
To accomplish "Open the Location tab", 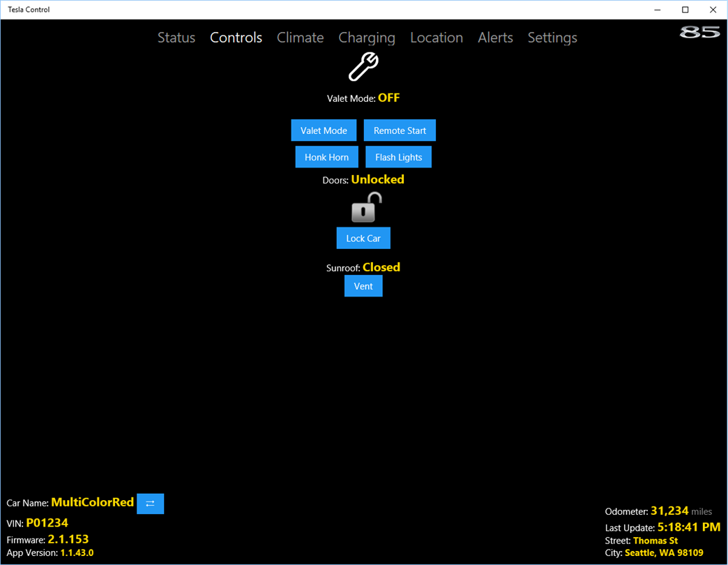I will click(x=437, y=38).
